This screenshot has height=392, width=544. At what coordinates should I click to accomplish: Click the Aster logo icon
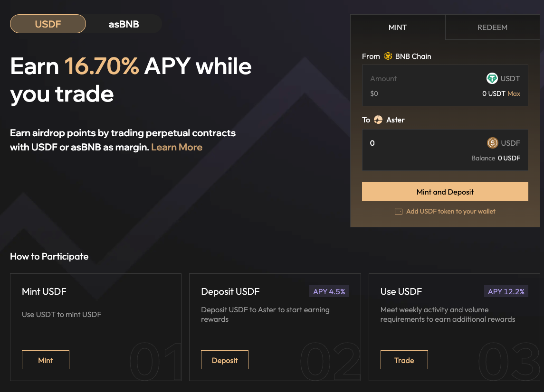(x=378, y=120)
